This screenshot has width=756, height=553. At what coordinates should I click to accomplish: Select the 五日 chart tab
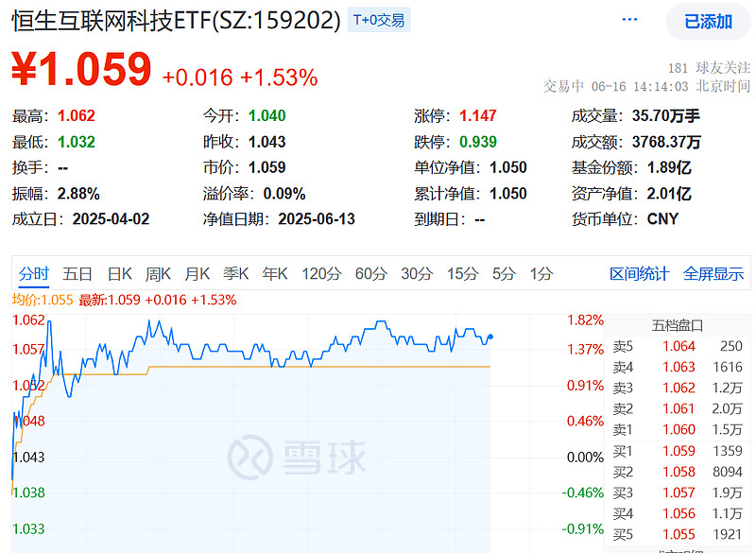[x=77, y=274]
